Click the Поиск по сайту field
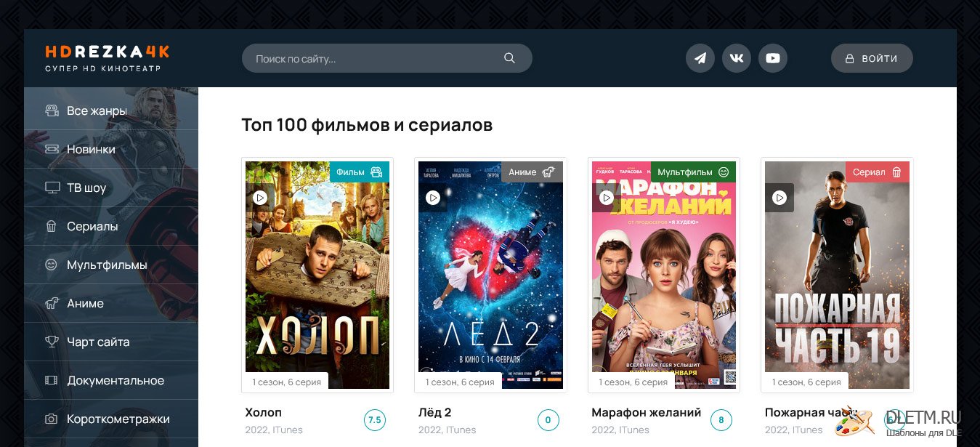This screenshot has height=447, width=980. pyautogui.click(x=387, y=58)
